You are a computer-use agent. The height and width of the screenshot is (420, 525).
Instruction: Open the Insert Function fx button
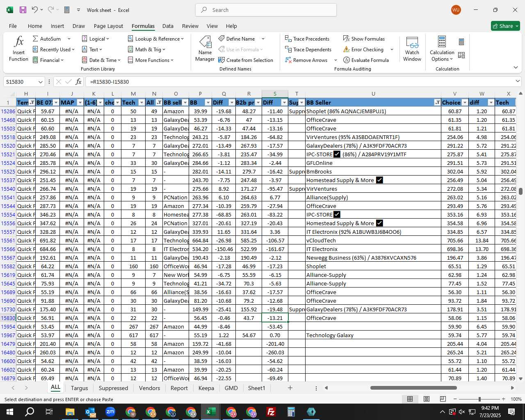[18, 48]
